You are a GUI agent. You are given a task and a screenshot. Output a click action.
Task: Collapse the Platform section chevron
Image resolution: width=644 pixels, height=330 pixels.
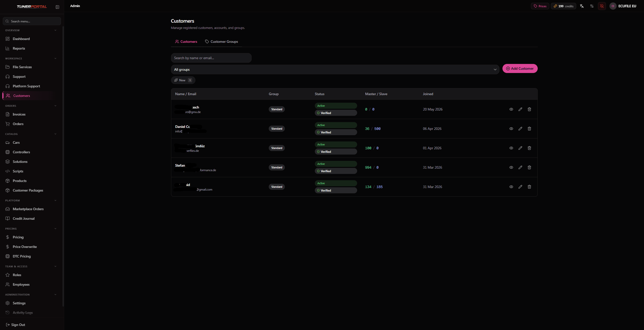click(x=55, y=200)
